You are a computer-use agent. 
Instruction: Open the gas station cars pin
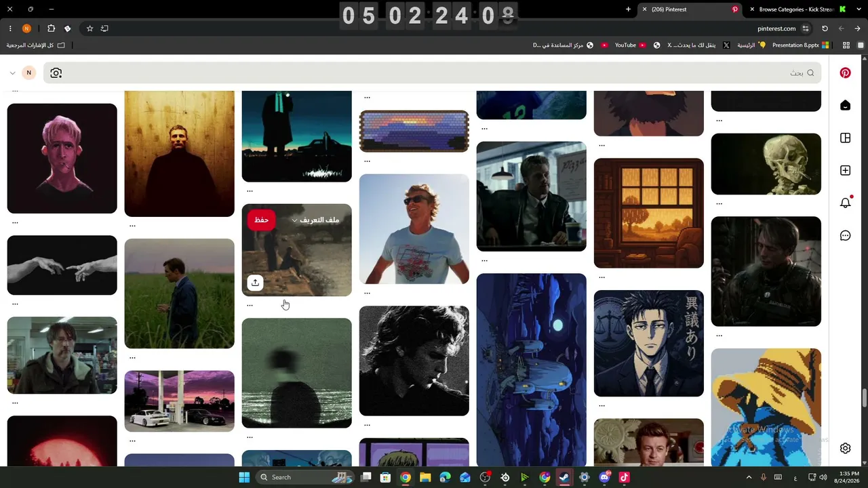pos(179,401)
